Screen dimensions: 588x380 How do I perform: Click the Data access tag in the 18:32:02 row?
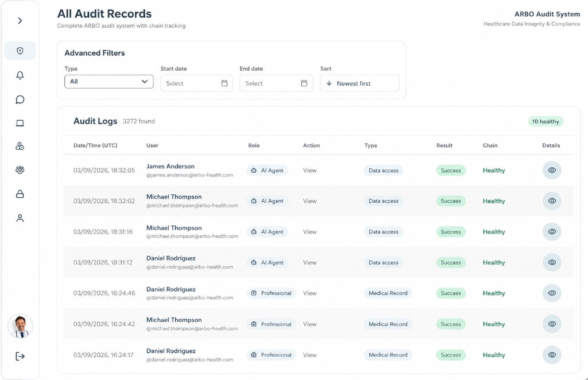pyautogui.click(x=383, y=201)
